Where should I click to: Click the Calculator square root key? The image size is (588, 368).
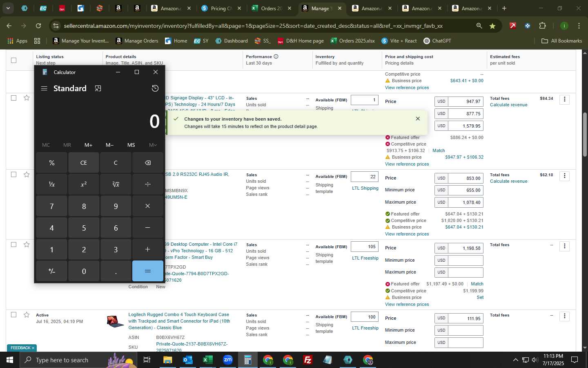116,184
